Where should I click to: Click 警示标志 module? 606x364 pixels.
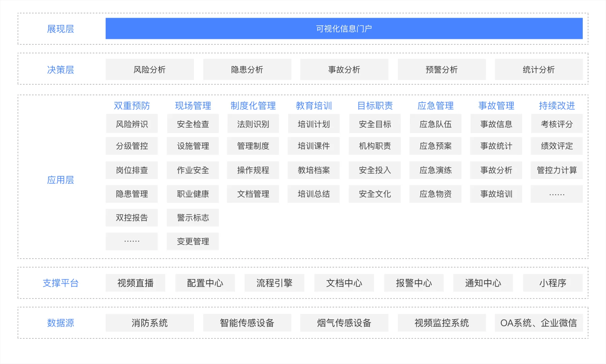(193, 218)
